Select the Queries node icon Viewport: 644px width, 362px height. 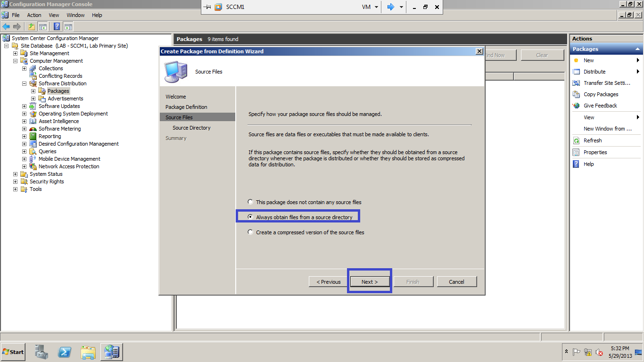(33, 151)
